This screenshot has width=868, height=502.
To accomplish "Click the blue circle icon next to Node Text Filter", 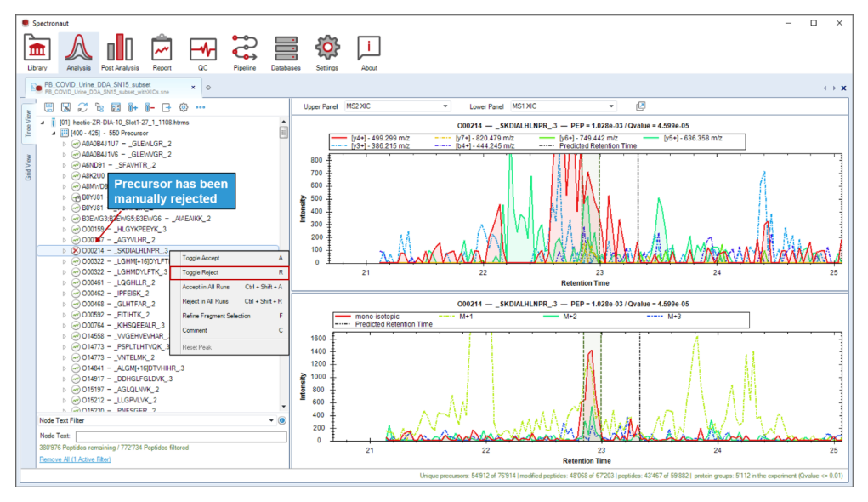I will (x=281, y=420).
